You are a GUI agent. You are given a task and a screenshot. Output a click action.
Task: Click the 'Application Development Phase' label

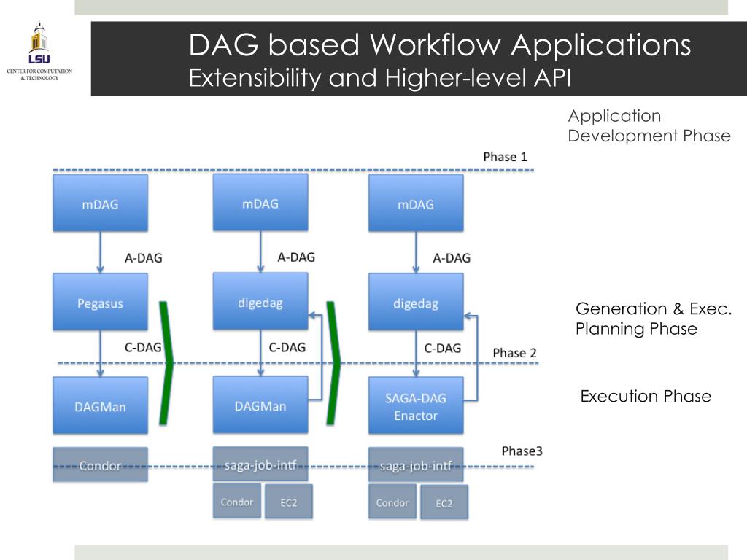click(x=649, y=125)
